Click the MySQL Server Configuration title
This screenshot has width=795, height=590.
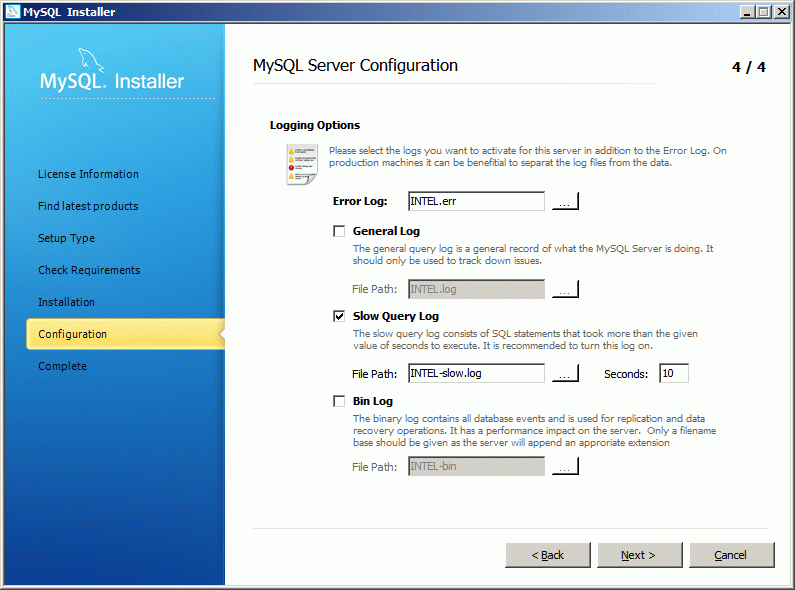click(355, 65)
